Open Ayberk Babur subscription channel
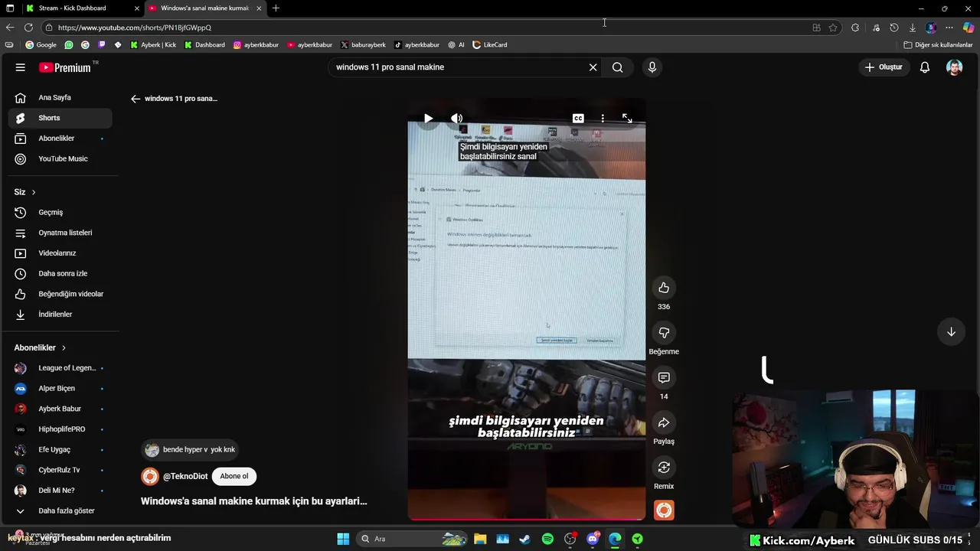The height and width of the screenshot is (551, 980). (60, 409)
